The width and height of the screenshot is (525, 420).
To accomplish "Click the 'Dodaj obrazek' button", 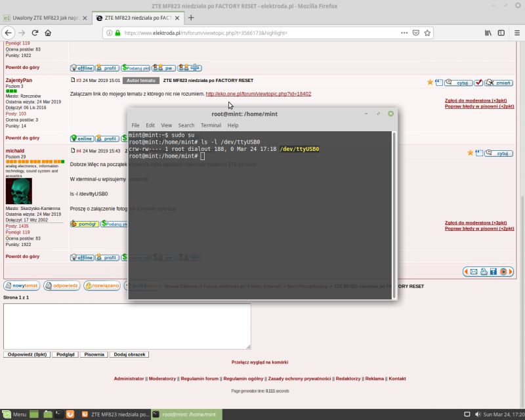I will coord(129,354).
